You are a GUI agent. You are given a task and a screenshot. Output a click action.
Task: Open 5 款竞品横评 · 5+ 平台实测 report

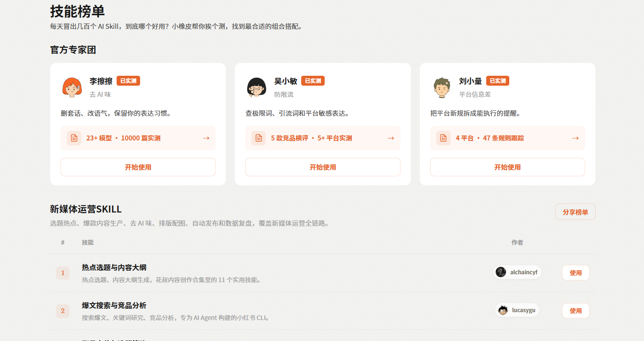(323, 138)
